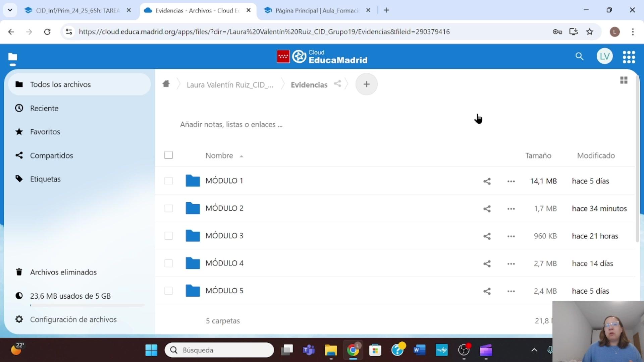Open the search magnifier in header
The height and width of the screenshot is (362, 644).
(x=579, y=56)
